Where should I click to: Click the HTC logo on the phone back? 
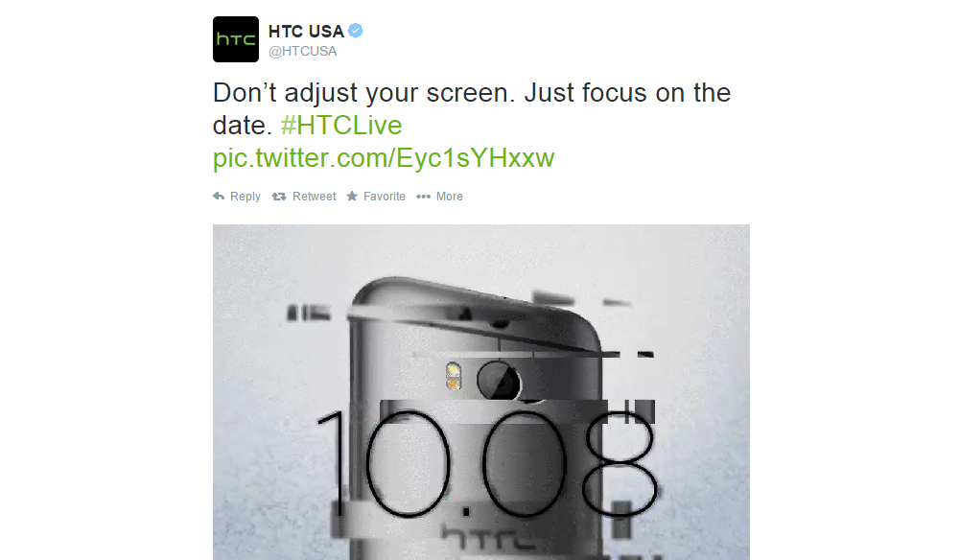point(489,539)
